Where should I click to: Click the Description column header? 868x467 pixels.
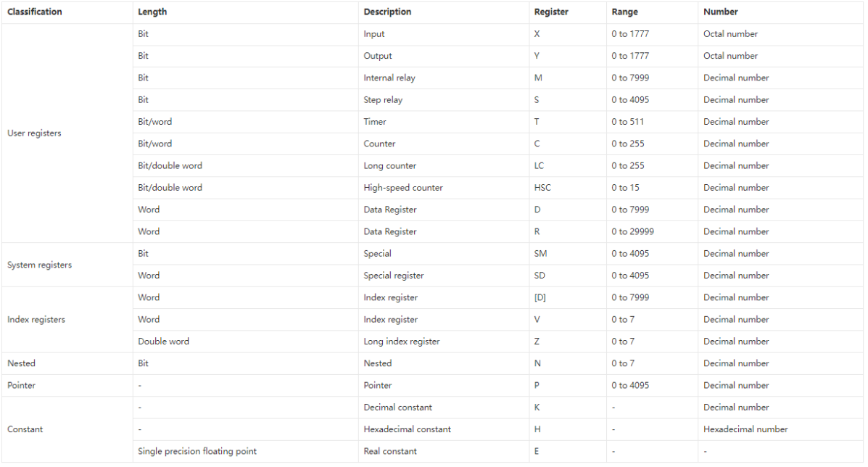[387, 12]
